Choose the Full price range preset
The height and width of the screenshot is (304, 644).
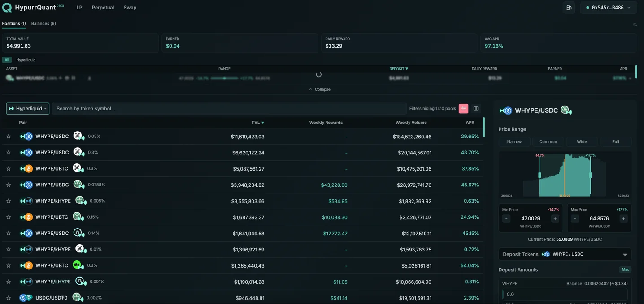[x=616, y=142]
